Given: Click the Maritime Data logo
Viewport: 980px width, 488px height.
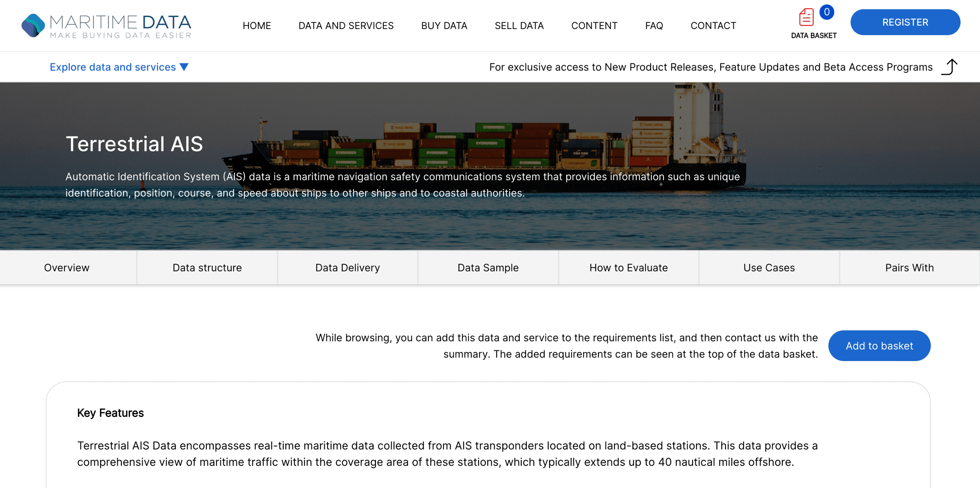Looking at the screenshot, I should [x=106, y=25].
